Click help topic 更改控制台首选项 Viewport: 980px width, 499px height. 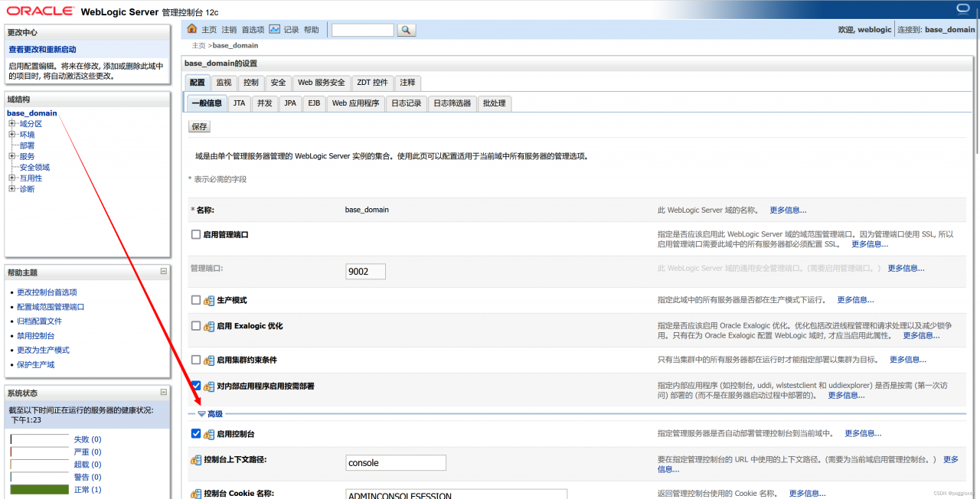coord(47,292)
